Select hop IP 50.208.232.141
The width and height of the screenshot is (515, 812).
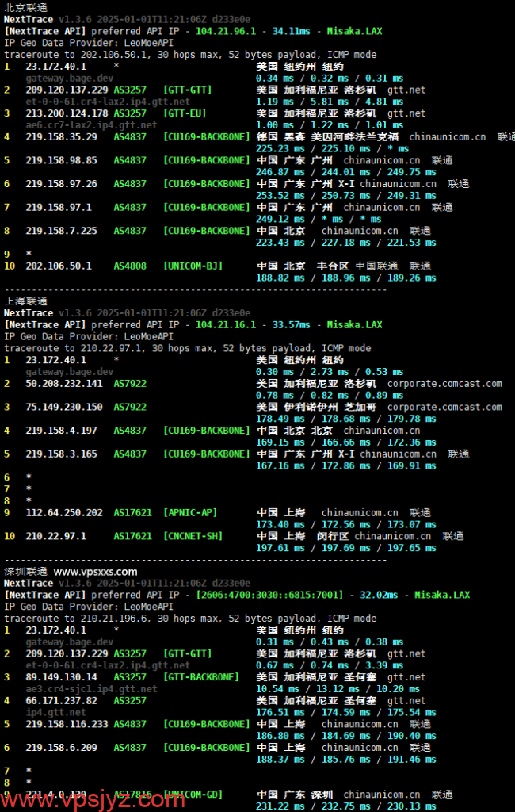[x=64, y=384]
